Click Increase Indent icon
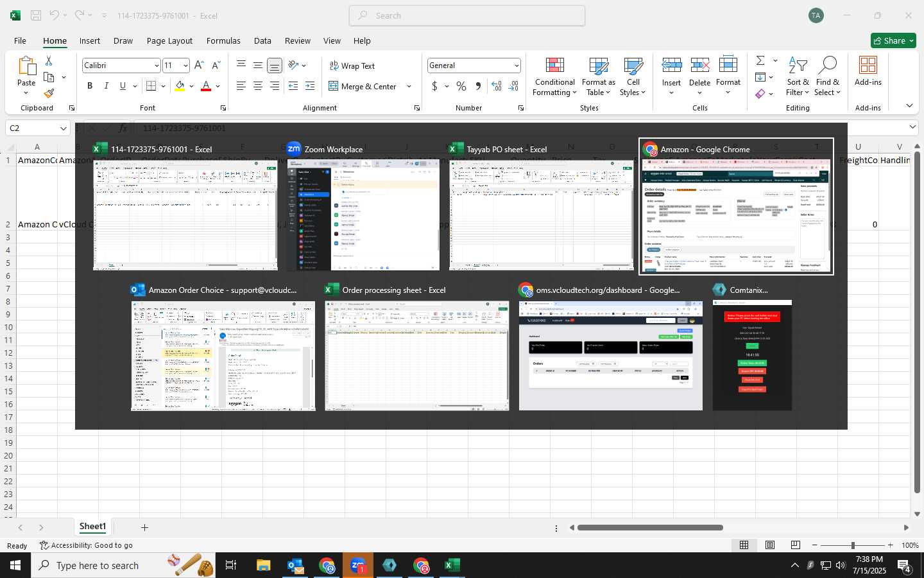This screenshot has width=924, height=578. pyautogui.click(x=310, y=86)
